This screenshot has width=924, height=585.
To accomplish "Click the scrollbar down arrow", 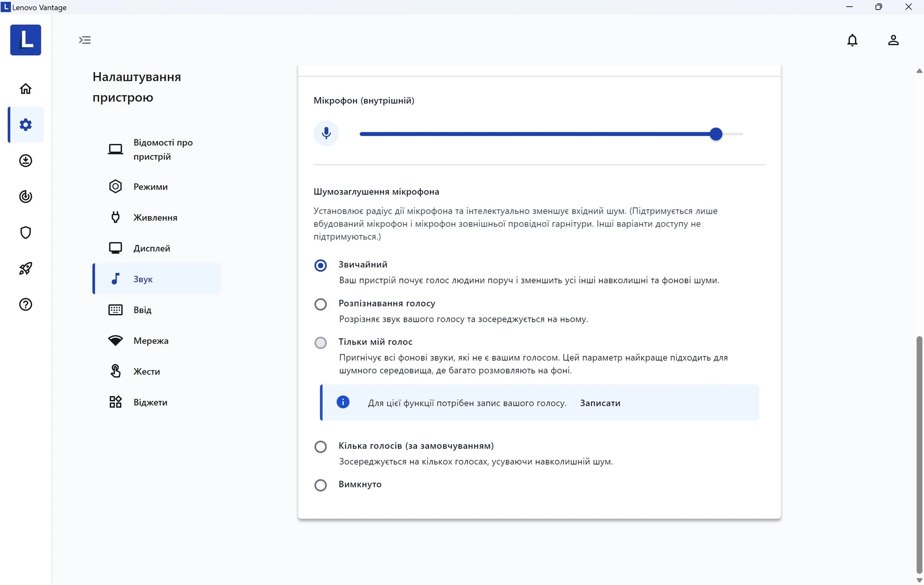I will tap(919, 580).
